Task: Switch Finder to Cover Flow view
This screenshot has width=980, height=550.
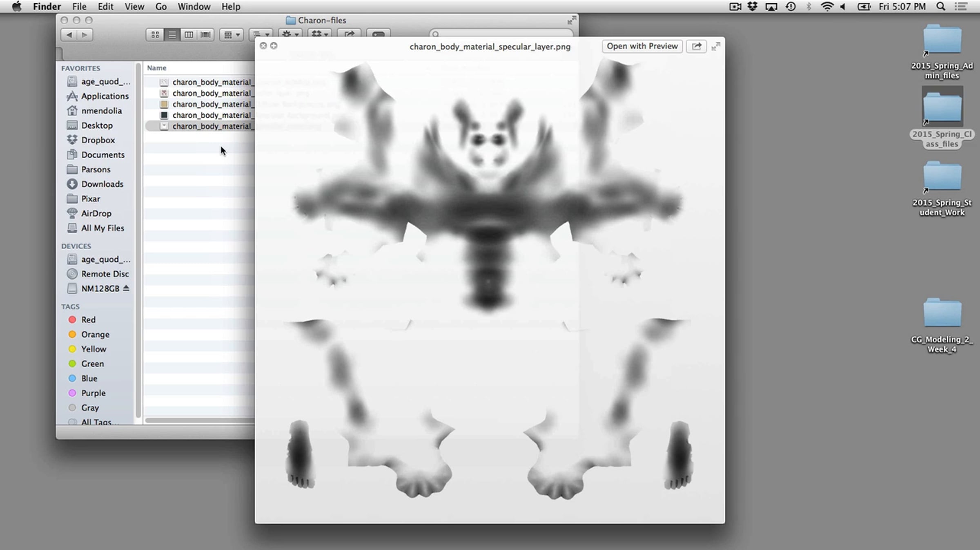Action: 206,35
